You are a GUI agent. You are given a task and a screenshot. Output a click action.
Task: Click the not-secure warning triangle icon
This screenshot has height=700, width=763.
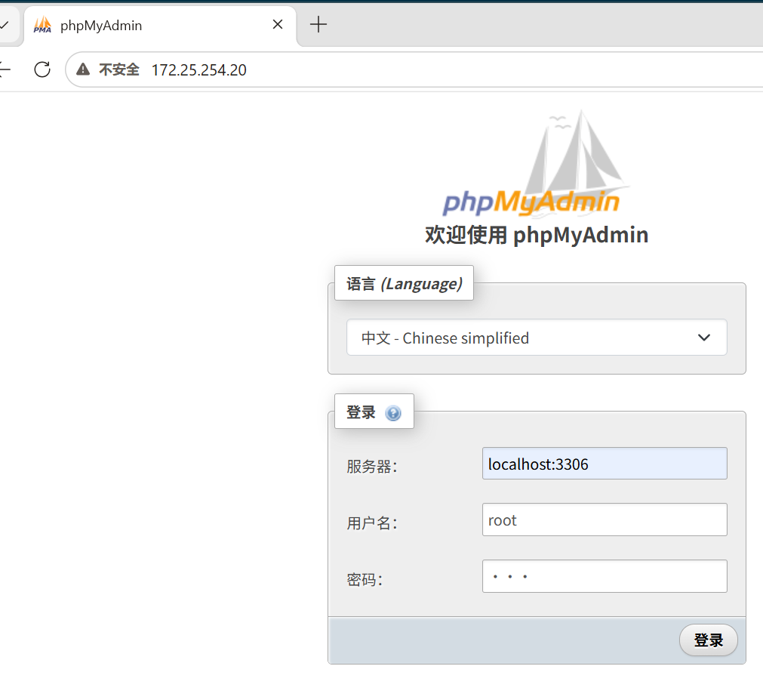tap(83, 69)
